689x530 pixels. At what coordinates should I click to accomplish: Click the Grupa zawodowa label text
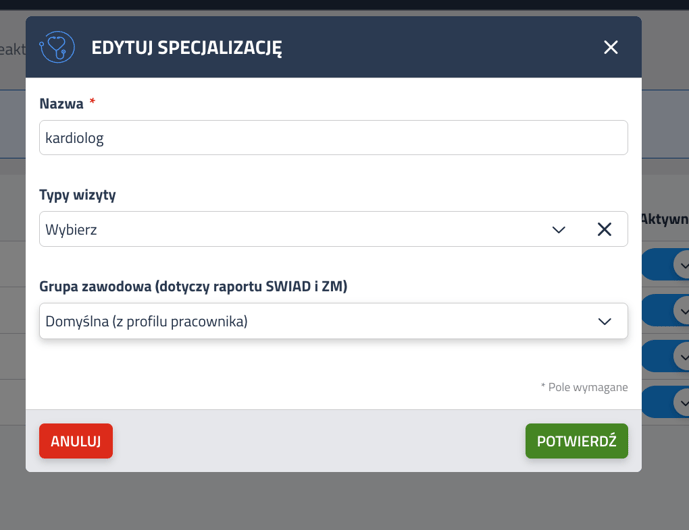pyautogui.click(x=193, y=287)
